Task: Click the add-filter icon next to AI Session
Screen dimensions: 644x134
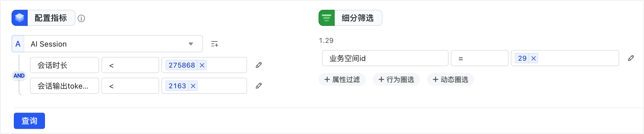Action: (x=214, y=44)
